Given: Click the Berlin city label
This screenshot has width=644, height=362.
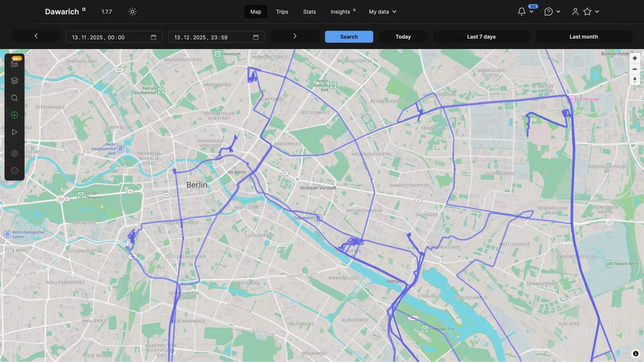Looking at the screenshot, I should click(x=197, y=185).
